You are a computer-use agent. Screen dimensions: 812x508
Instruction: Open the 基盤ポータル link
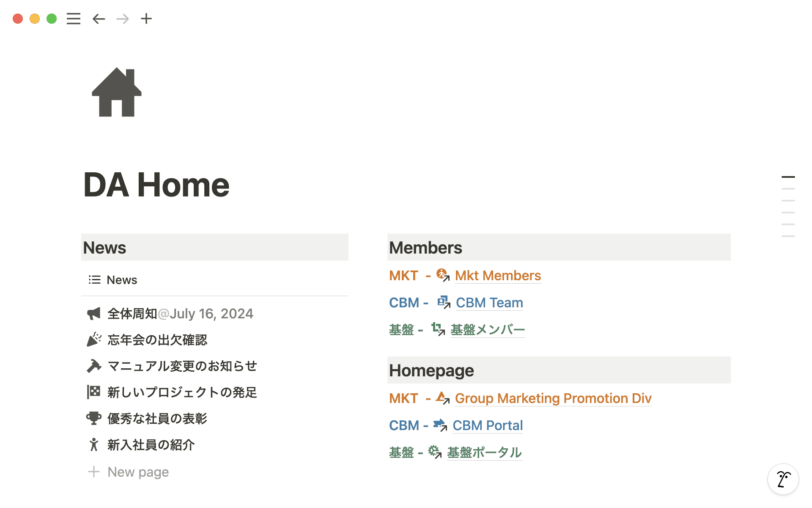pyautogui.click(x=484, y=453)
